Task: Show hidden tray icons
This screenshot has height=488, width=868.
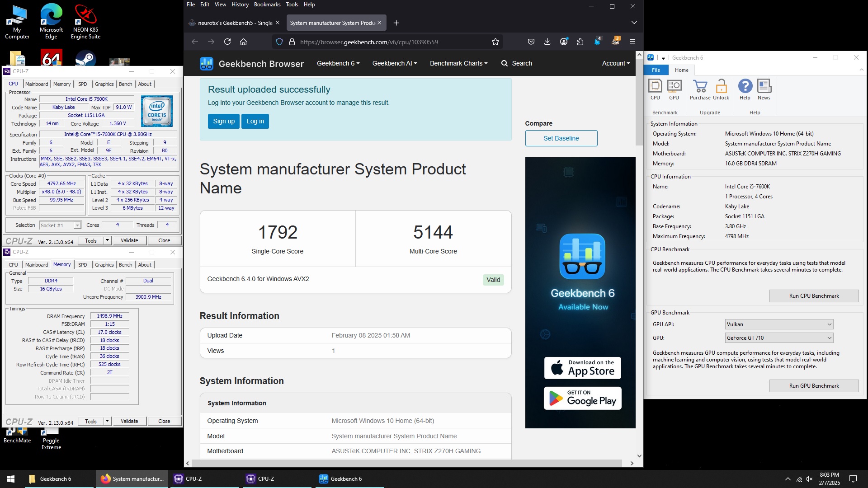Action: pos(788,479)
